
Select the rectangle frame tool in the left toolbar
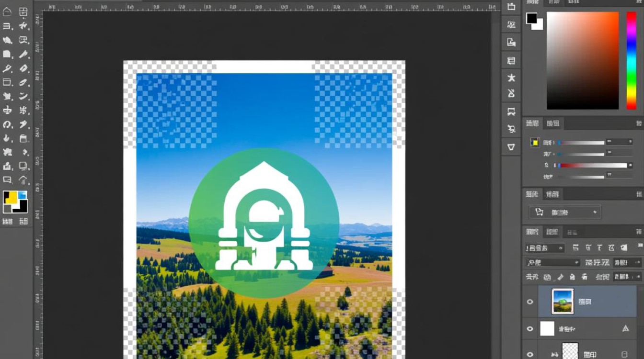7,82
